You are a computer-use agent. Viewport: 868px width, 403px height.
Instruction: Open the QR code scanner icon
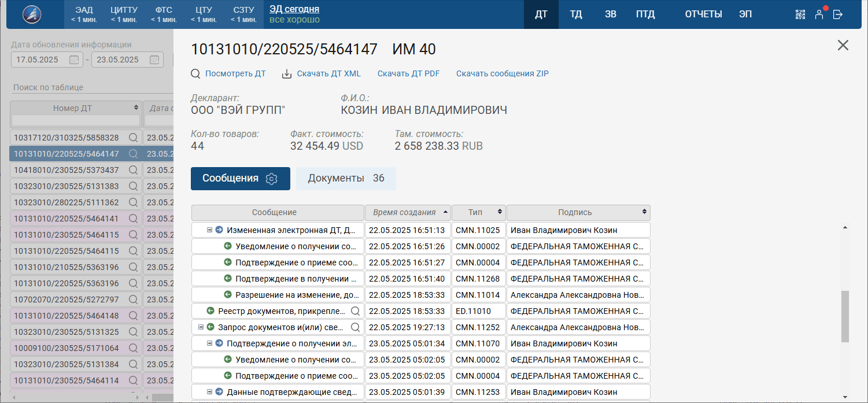(800, 14)
